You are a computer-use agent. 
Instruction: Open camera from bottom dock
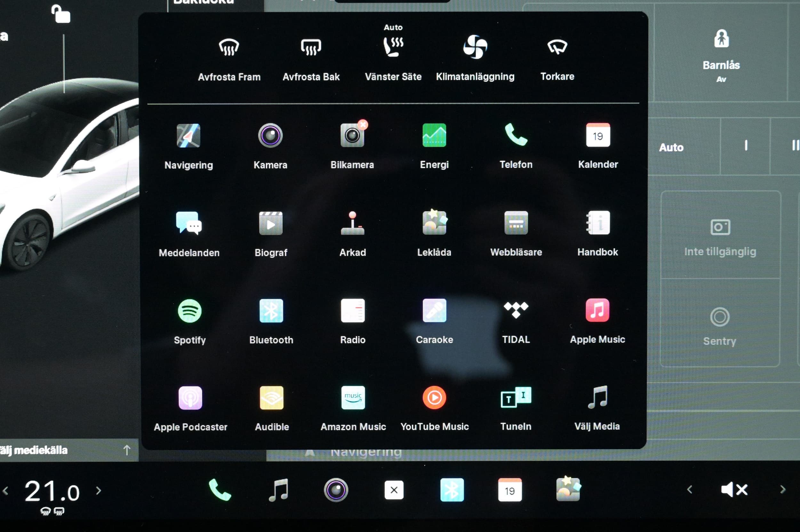[336, 489]
